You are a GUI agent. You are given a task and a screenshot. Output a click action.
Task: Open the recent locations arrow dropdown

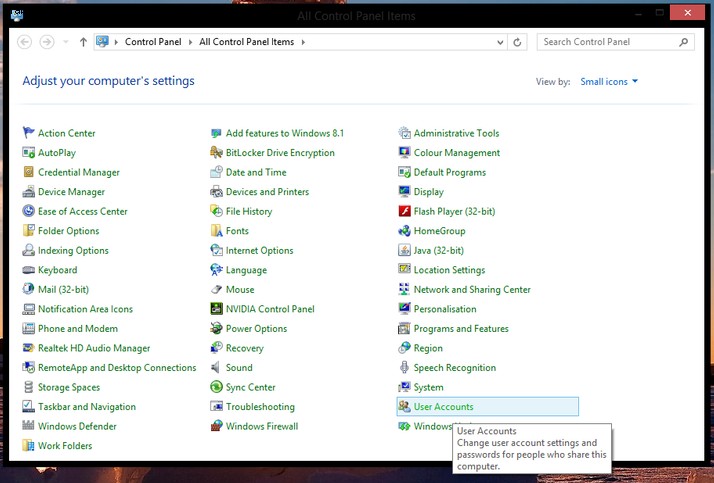coord(66,42)
